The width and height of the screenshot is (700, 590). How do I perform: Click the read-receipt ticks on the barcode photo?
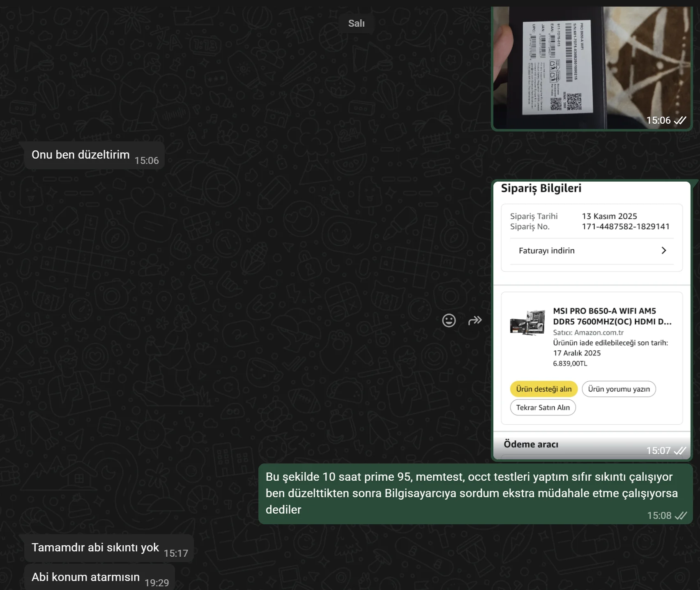(x=680, y=120)
